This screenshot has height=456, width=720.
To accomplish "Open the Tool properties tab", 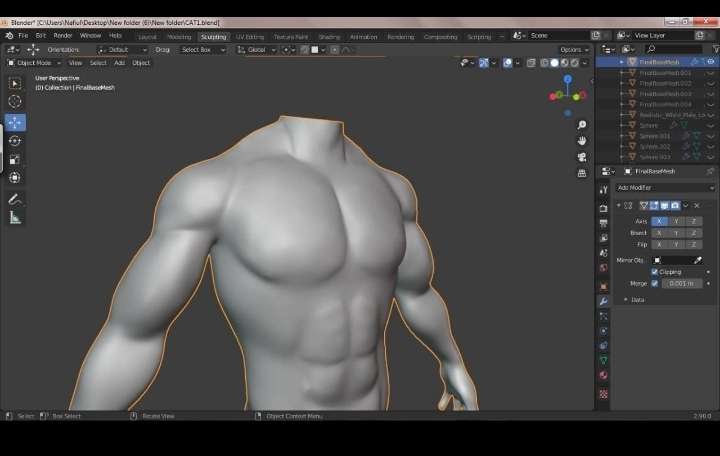I will [x=604, y=190].
